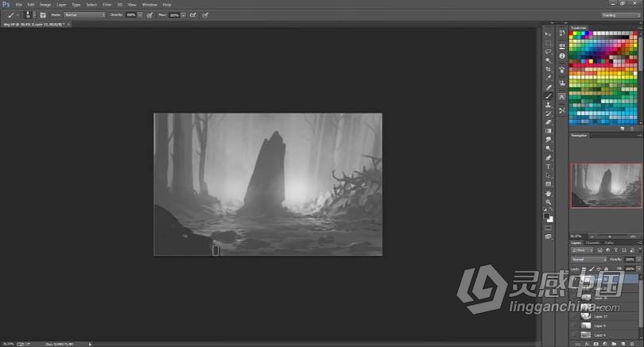Select the Path Selection tool

coord(548,175)
